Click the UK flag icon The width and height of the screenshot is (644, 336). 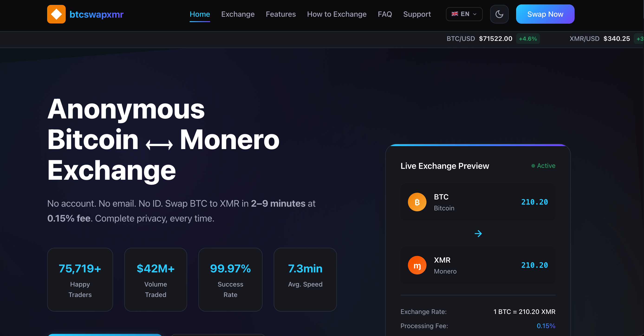coord(455,14)
